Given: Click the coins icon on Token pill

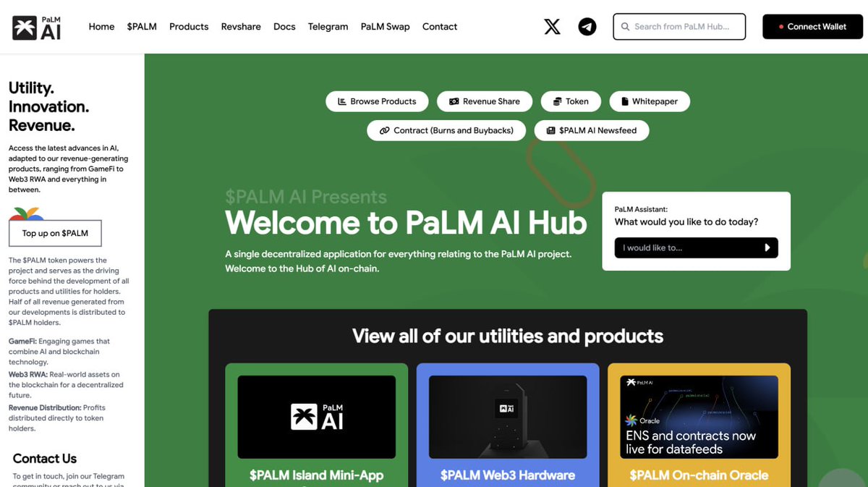Looking at the screenshot, I should pyautogui.click(x=557, y=101).
